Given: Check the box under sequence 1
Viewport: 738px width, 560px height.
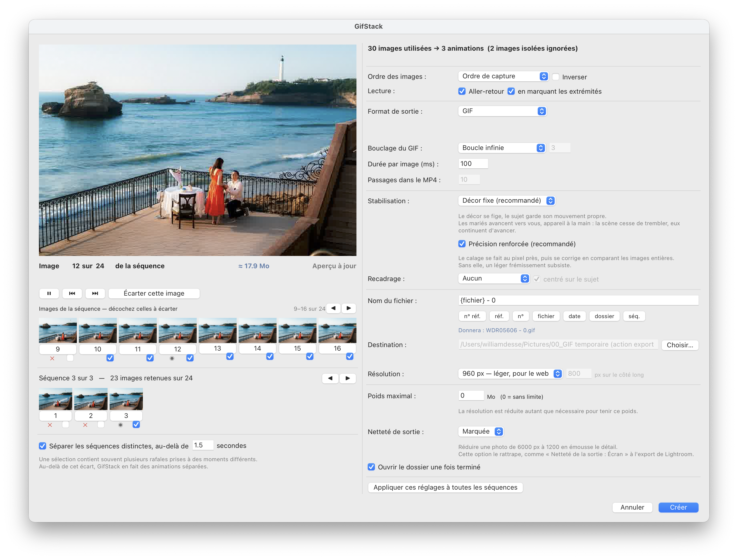Looking at the screenshot, I should click(65, 425).
